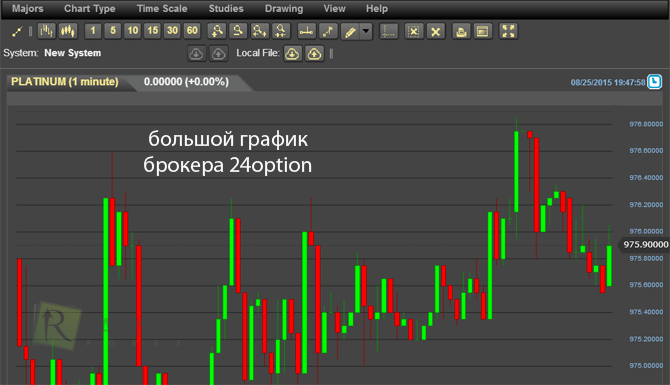Screen dimensions: 670x385
Task: Set 10 minute time scale
Action: click(x=132, y=31)
